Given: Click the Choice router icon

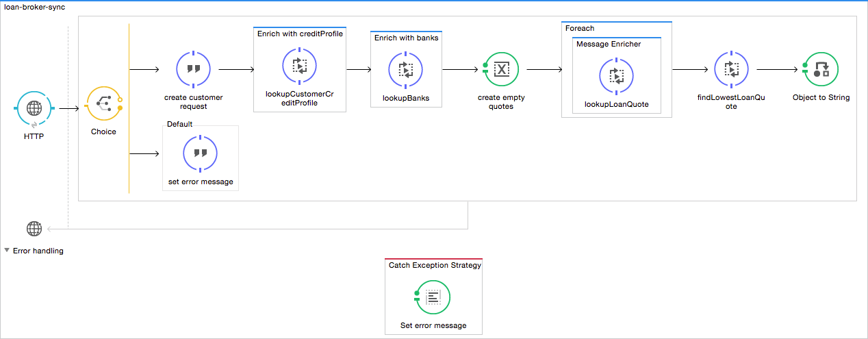Looking at the screenshot, I should (x=103, y=103).
